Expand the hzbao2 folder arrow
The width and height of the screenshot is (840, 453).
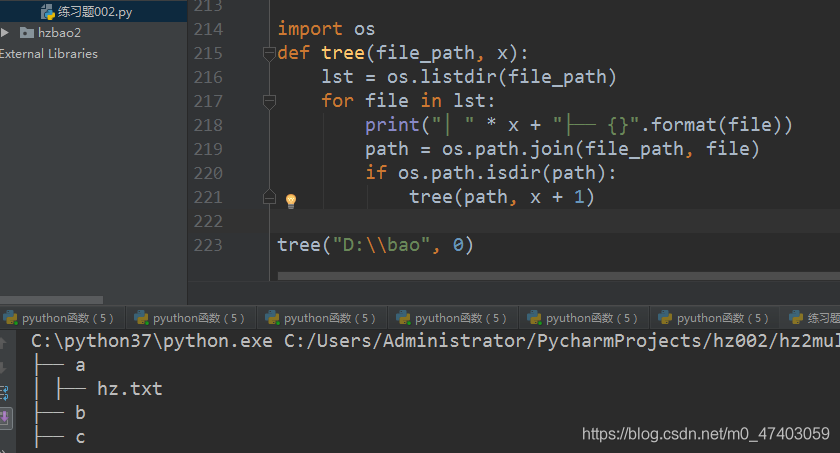(5, 33)
